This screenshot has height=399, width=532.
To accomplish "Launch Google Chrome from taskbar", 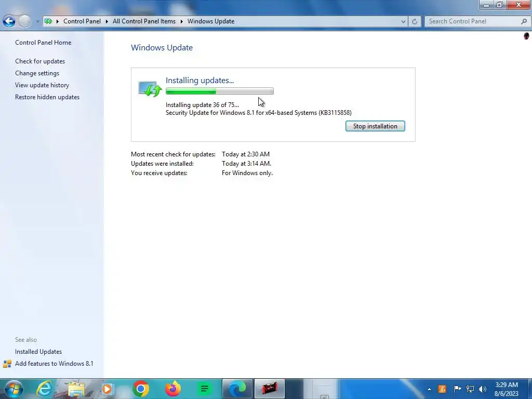I will pos(140,389).
